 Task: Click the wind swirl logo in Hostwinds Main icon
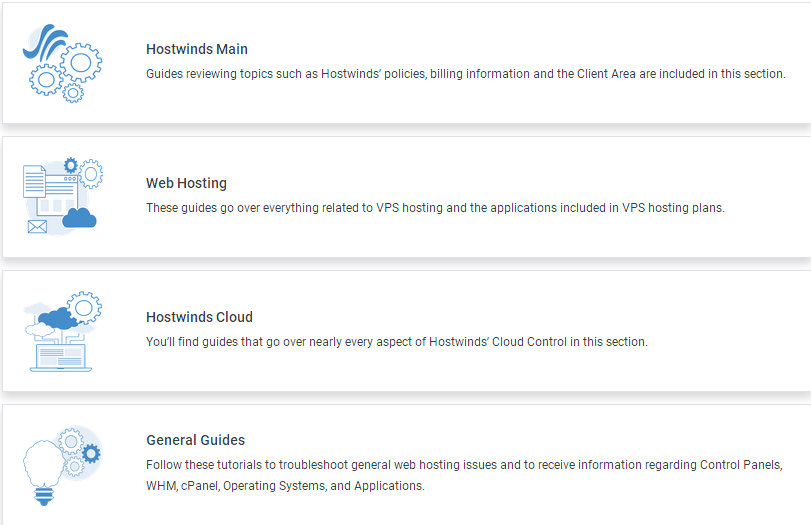(x=46, y=42)
